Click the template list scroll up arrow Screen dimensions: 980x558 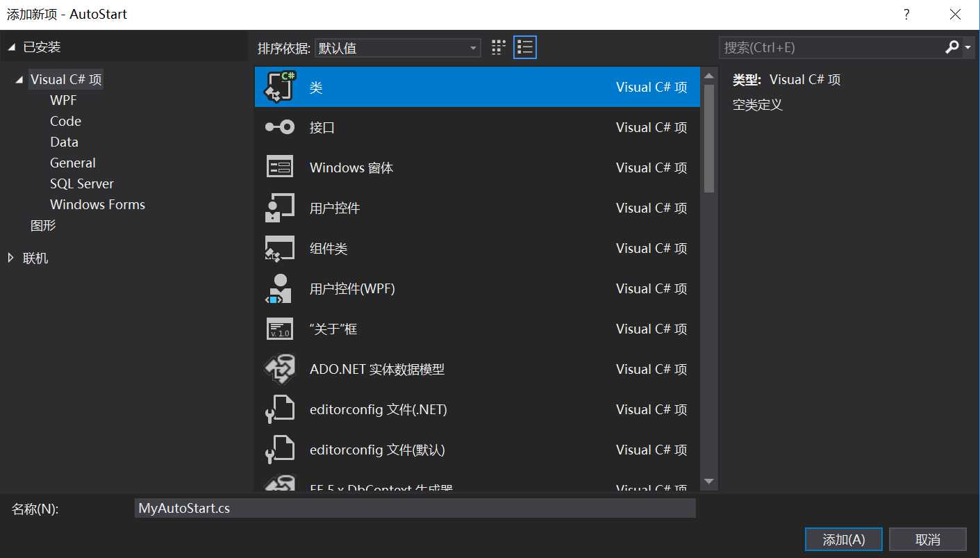click(x=709, y=76)
